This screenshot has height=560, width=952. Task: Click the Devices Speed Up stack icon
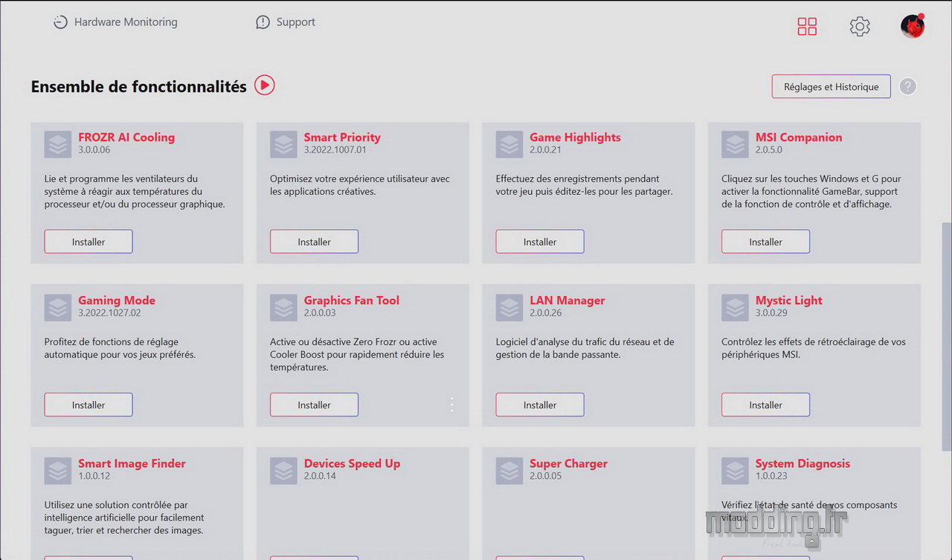point(283,471)
